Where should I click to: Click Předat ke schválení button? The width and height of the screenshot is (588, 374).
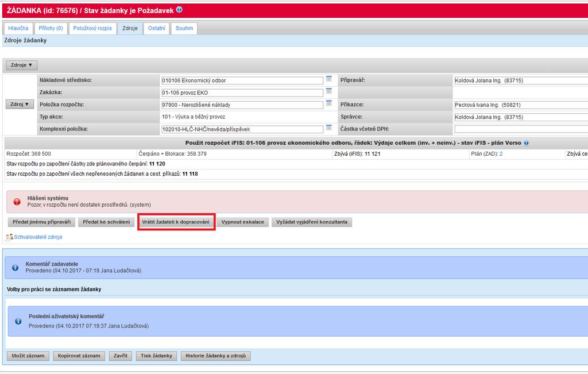(106, 222)
